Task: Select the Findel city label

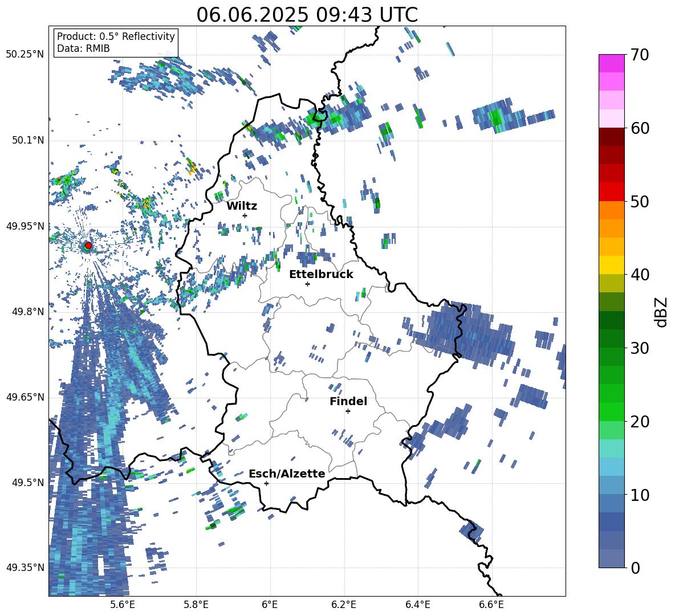Action: coord(348,401)
